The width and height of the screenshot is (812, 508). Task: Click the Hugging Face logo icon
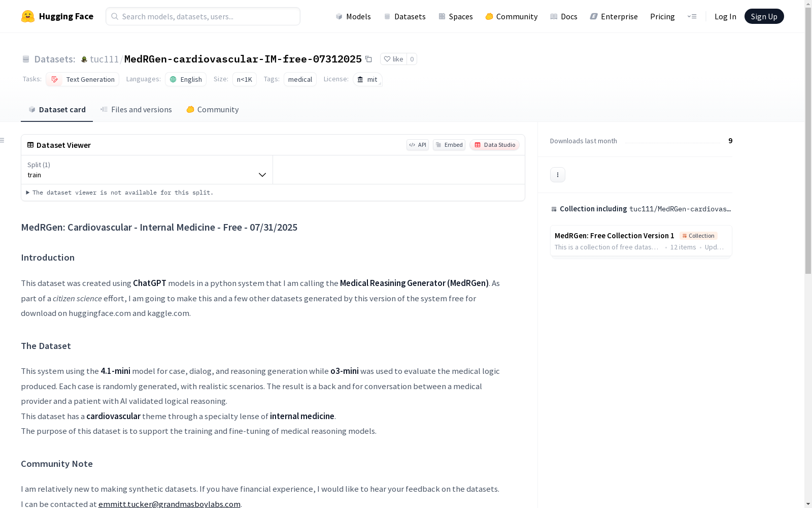[x=28, y=16]
